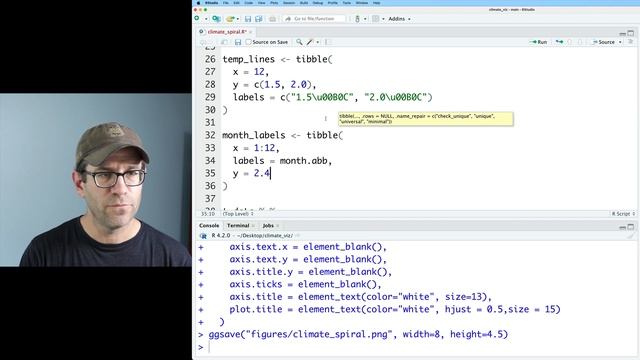Screen dimensions: 640x360
Task: Click the workspace panes layout icon
Action: (x=376, y=19)
